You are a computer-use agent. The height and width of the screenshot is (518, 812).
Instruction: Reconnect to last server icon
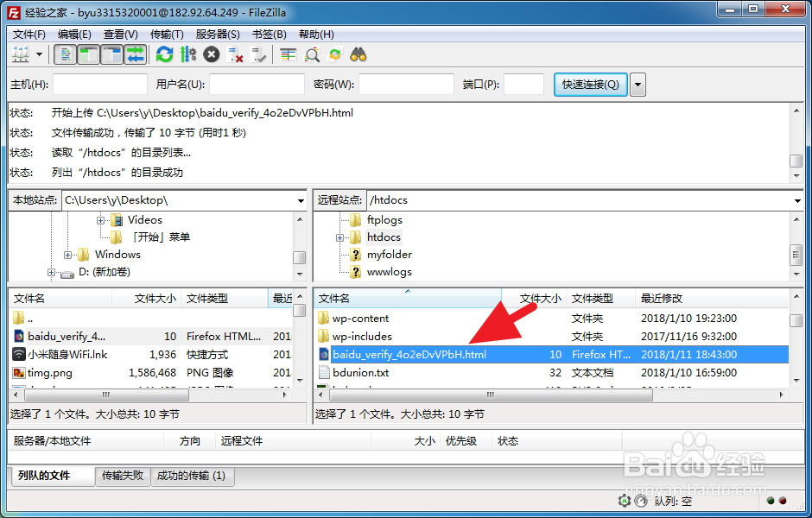click(x=258, y=54)
